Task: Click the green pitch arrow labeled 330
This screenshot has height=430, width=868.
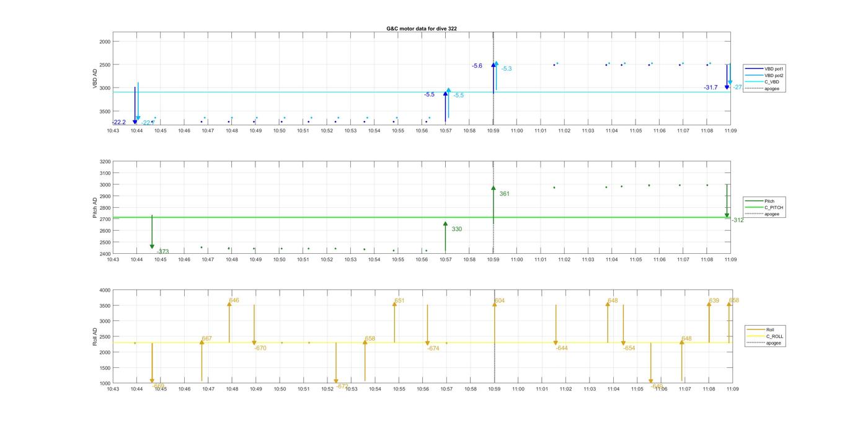Action: (445, 237)
